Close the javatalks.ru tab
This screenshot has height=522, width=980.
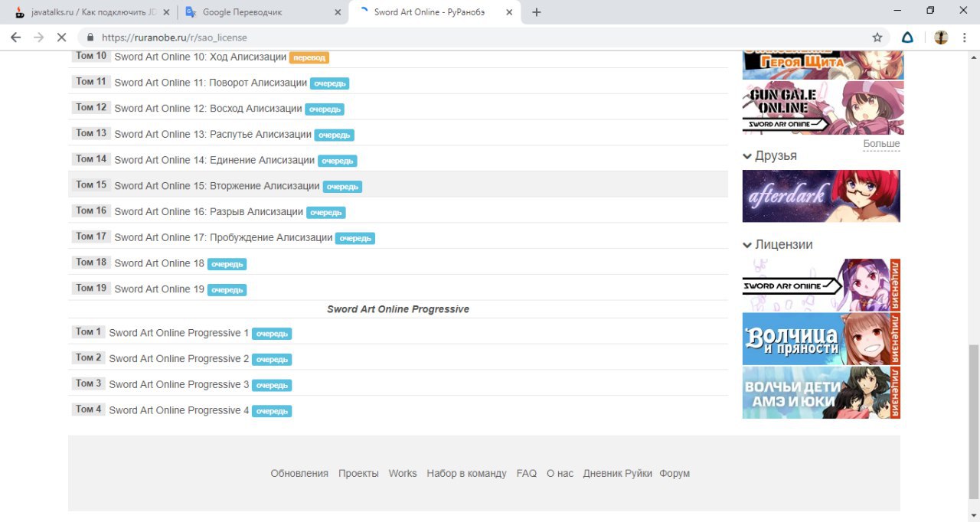coord(167,12)
